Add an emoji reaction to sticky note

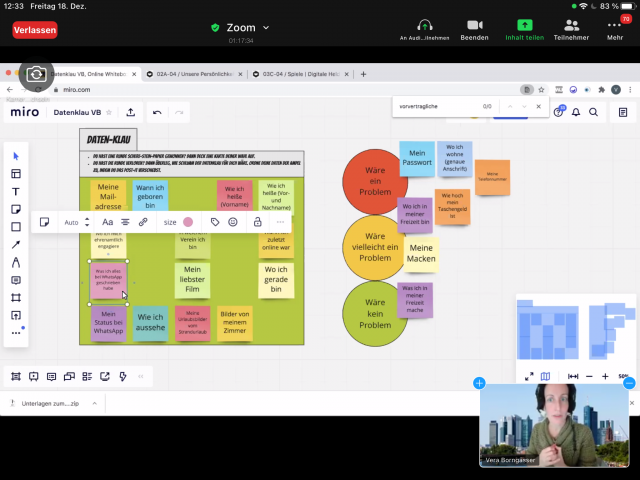click(233, 222)
